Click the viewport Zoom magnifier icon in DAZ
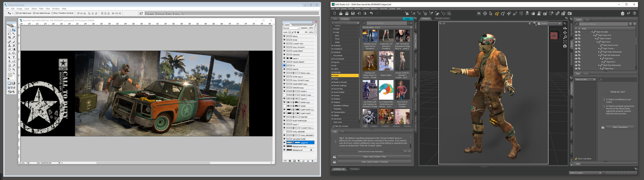 pyautogui.click(x=565, y=37)
